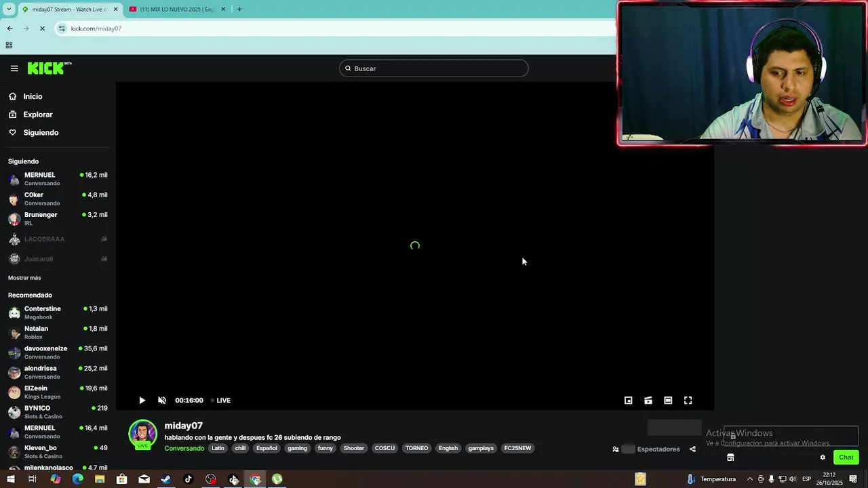Select the funny tag

coord(325,448)
